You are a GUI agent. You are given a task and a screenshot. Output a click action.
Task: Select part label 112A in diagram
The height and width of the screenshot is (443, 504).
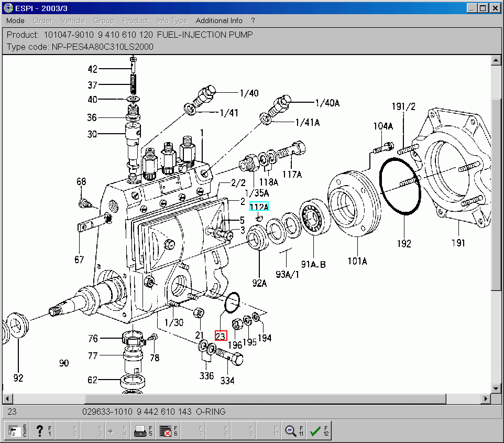(x=259, y=207)
